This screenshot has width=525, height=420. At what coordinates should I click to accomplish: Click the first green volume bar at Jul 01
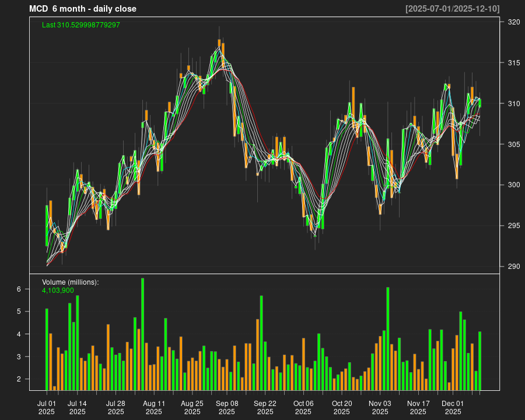(x=47, y=349)
